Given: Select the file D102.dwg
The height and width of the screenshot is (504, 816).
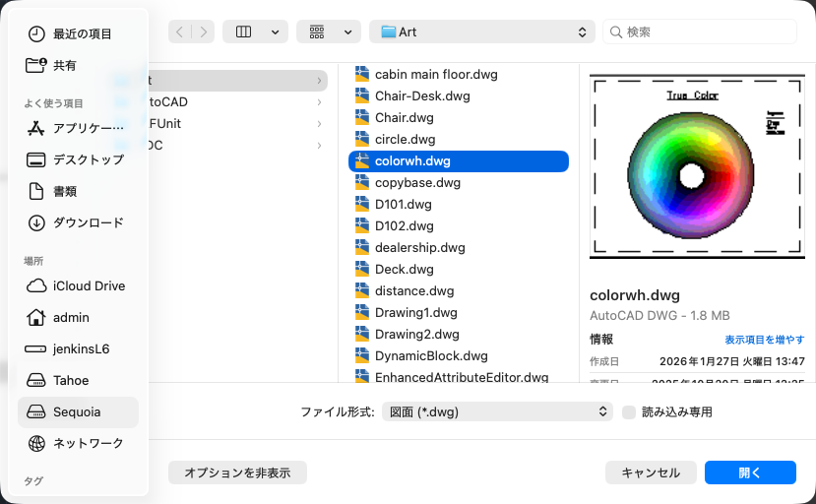Looking at the screenshot, I should (x=459, y=226).
